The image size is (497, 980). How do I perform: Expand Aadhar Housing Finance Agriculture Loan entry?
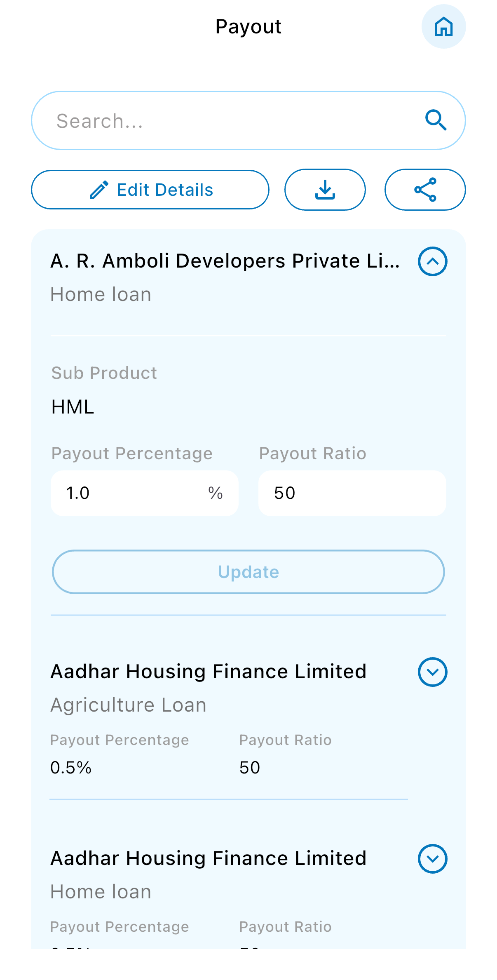[432, 672]
